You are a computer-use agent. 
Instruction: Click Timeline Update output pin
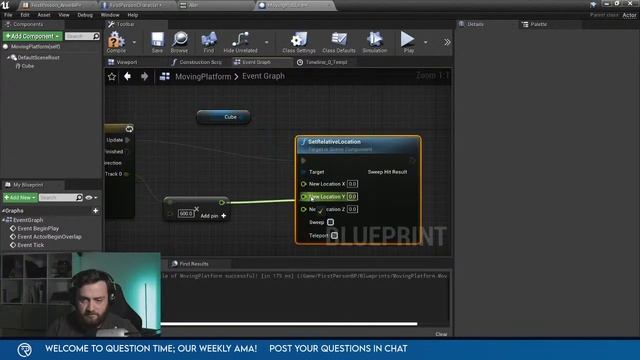tap(127, 140)
